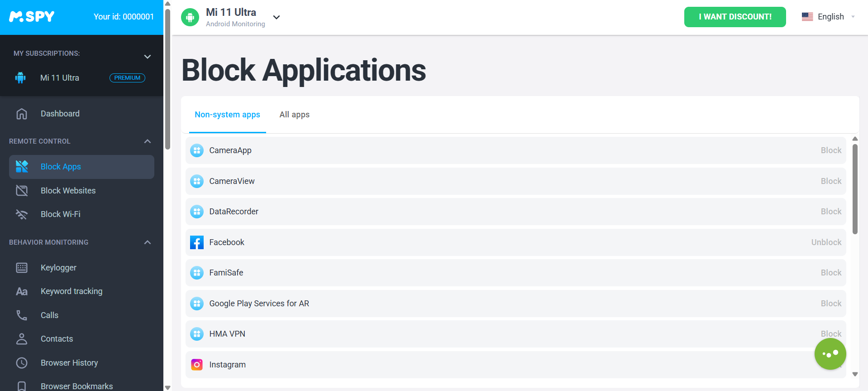Click the 'Your id: 0000001' text

click(124, 17)
